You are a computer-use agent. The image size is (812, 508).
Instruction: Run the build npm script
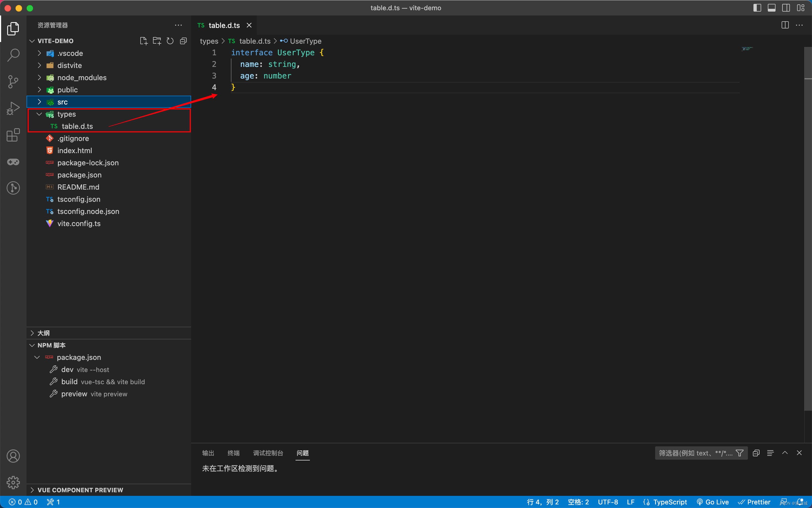[109, 382]
